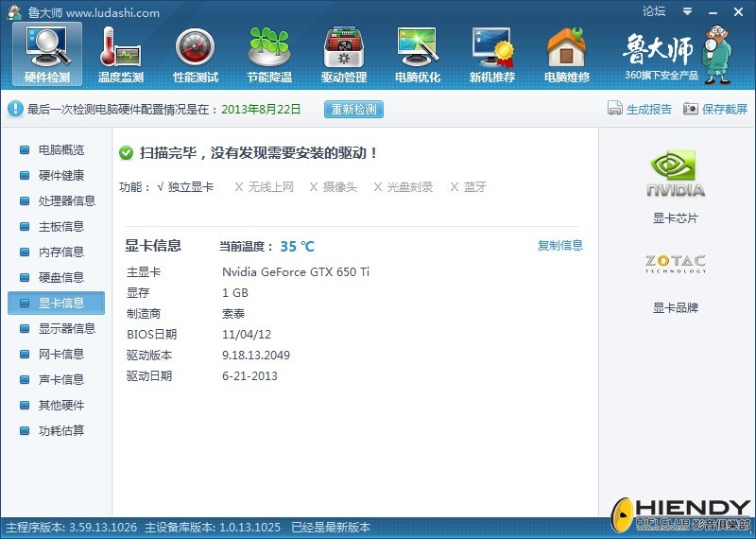Click the 生成报告 printer icon

(615, 109)
